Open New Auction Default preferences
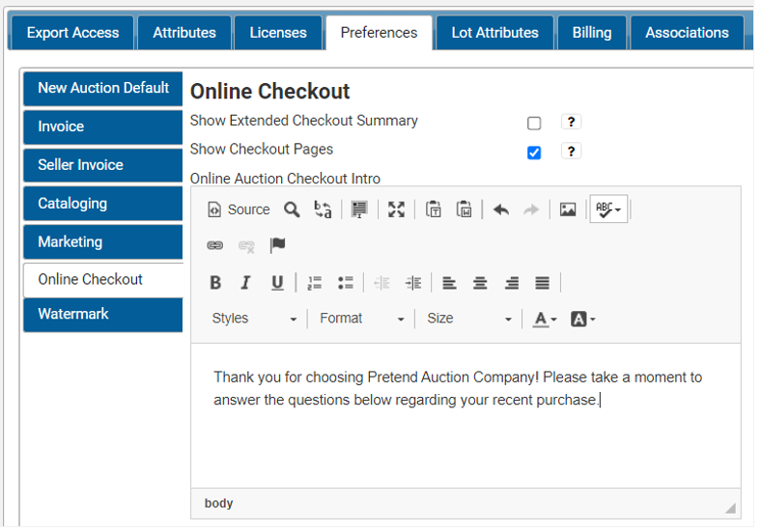Viewport: 762px width, 532px height. click(103, 88)
